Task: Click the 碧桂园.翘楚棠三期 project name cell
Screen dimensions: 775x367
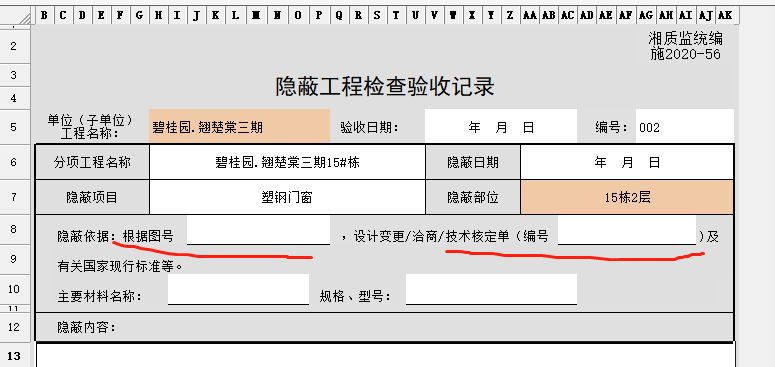Action: coord(239,127)
